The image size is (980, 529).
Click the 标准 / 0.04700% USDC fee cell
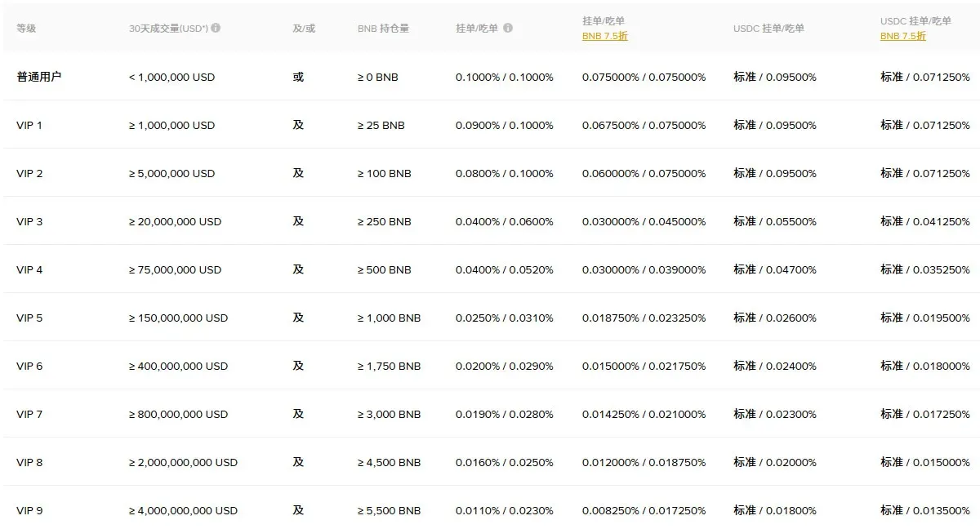tap(775, 269)
